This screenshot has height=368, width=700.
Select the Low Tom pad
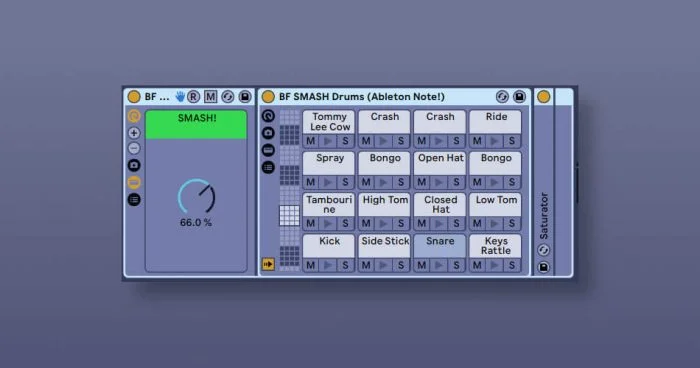[496, 205]
